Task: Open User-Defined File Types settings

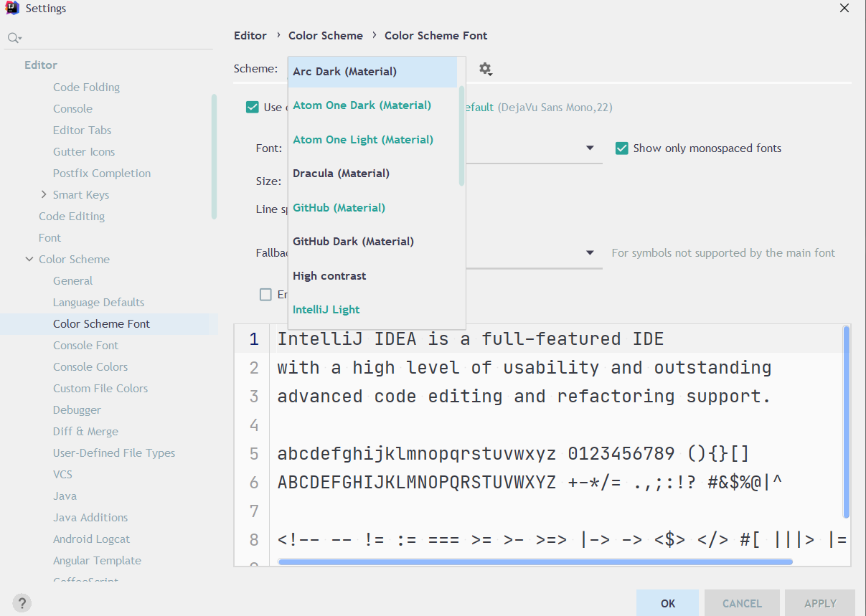Action: (114, 453)
